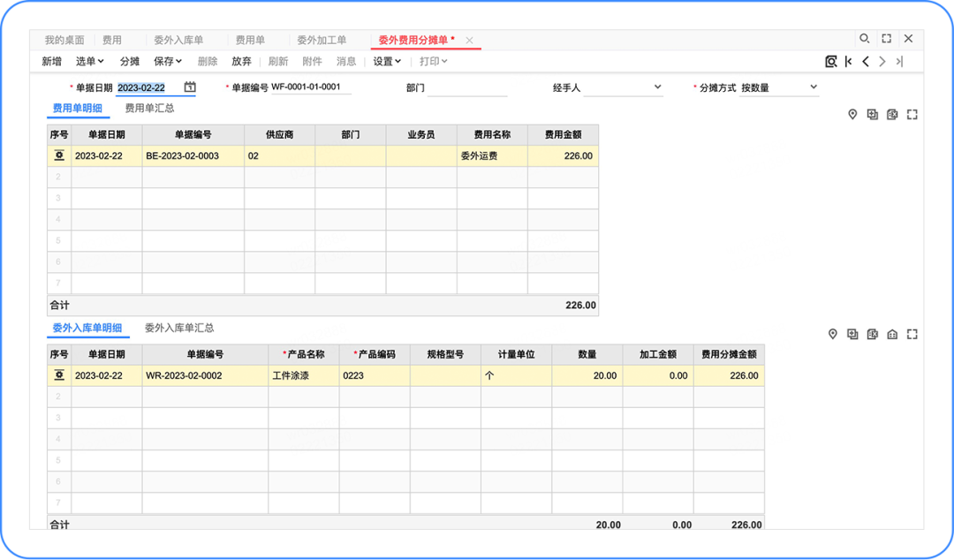The width and height of the screenshot is (954, 560).
Task: Click the 新增 button to create new document
Action: (x=51, y=61)
